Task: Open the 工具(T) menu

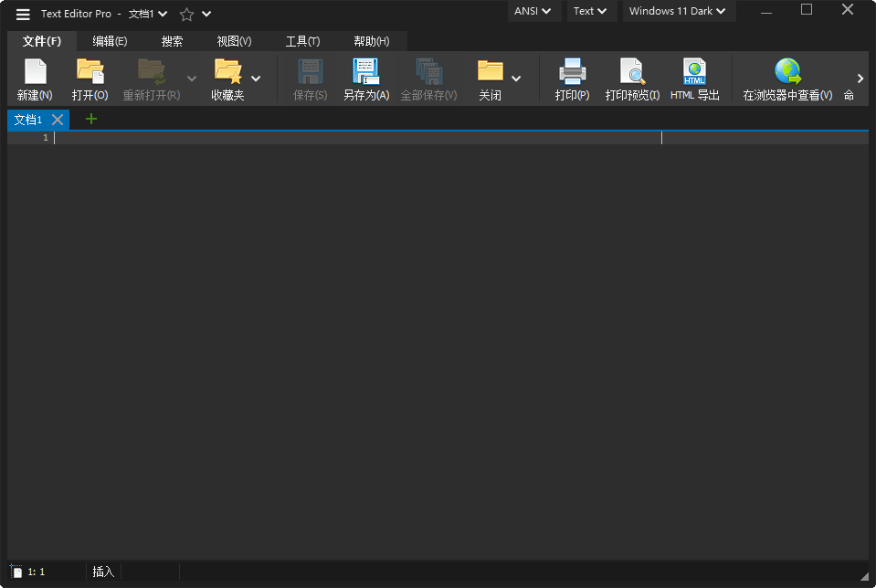Action: [302, 40]
